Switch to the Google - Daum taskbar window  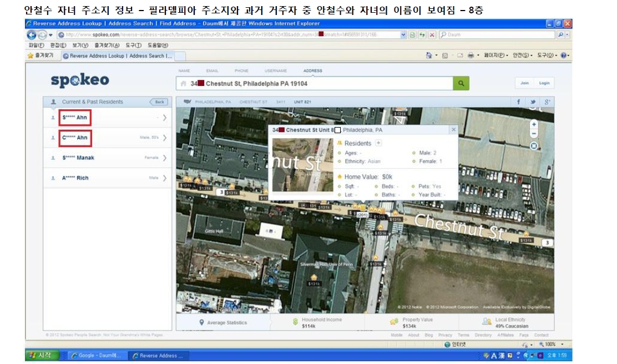point(97,355)
